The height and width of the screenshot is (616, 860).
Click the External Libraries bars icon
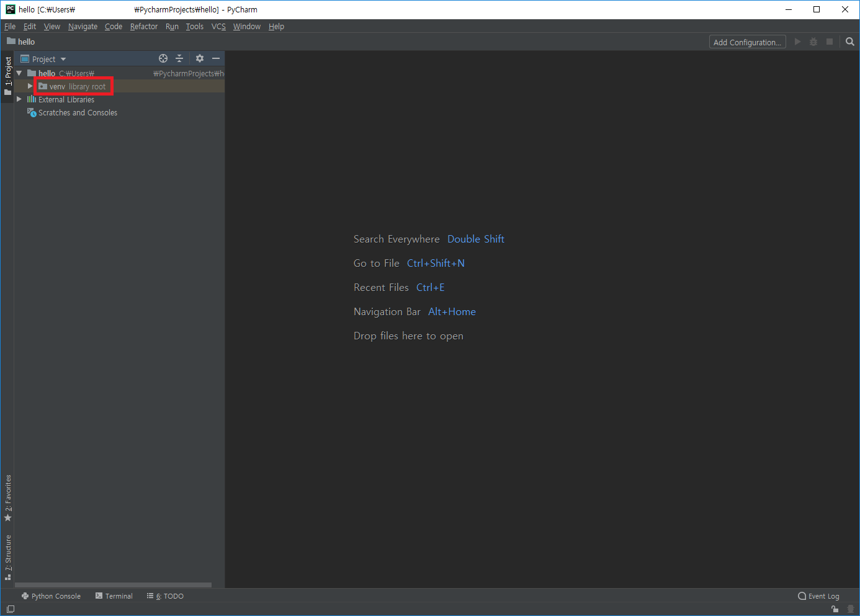32,99
